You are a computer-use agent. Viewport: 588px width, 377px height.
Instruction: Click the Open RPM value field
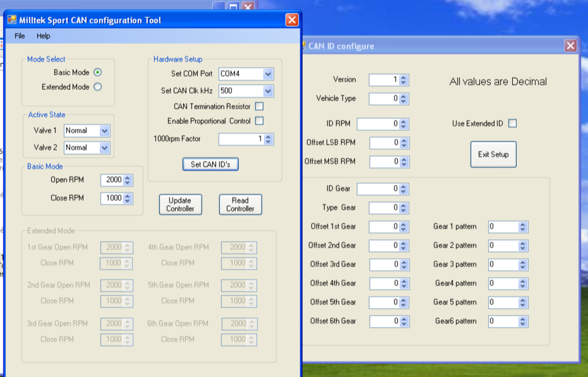[111, 180]
